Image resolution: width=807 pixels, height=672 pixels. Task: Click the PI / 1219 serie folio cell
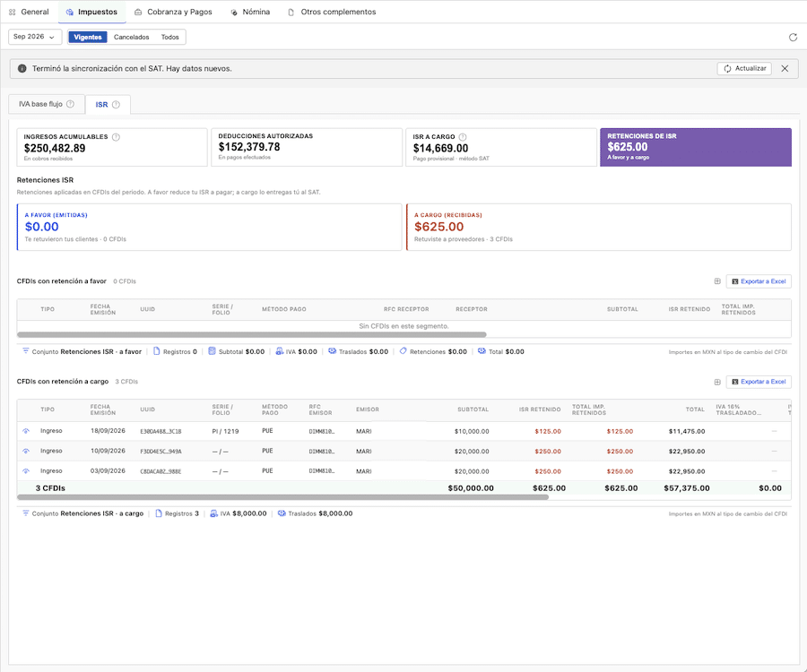(x=225, y=431)
